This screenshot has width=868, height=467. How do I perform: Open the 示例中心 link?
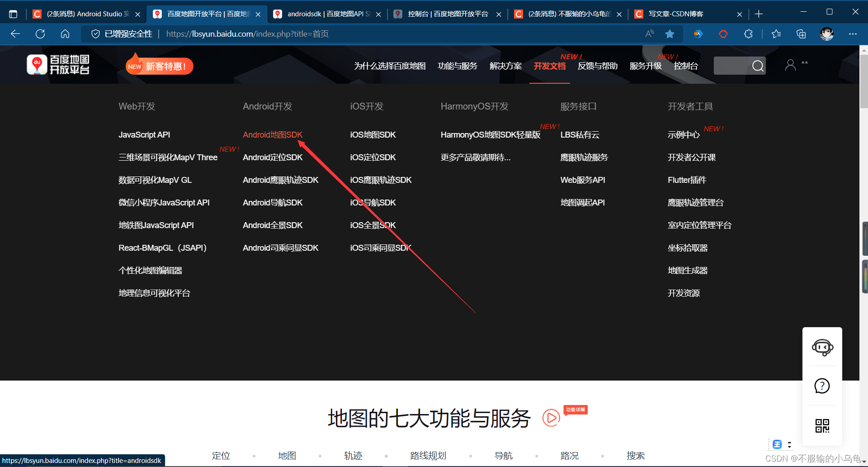pyautogui.click(x=684, y=135)
